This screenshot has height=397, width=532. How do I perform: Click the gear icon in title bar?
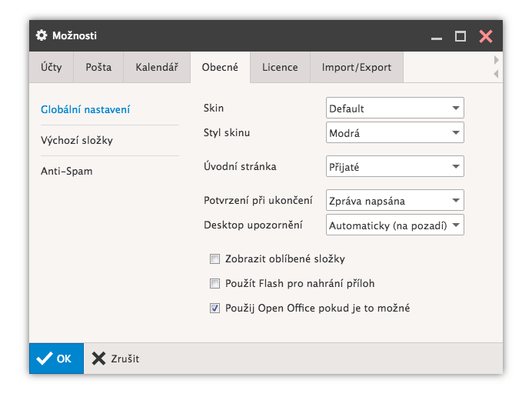tap(42, 35)
